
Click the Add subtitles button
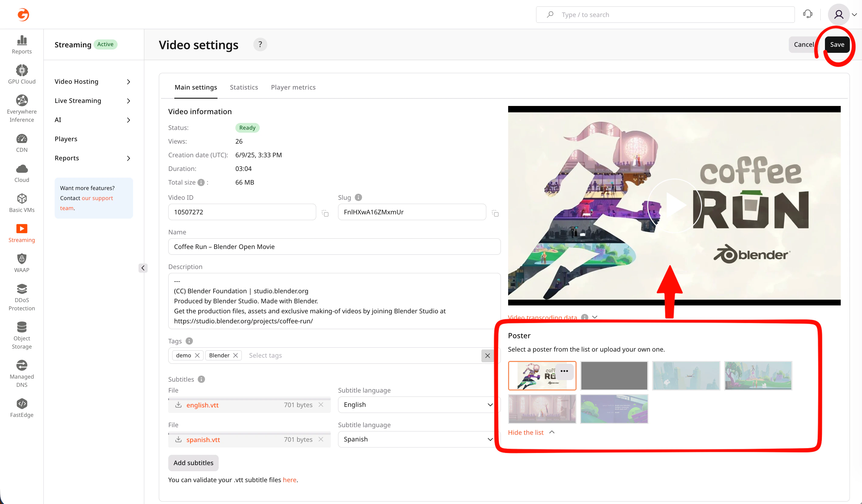pos(193,463)
